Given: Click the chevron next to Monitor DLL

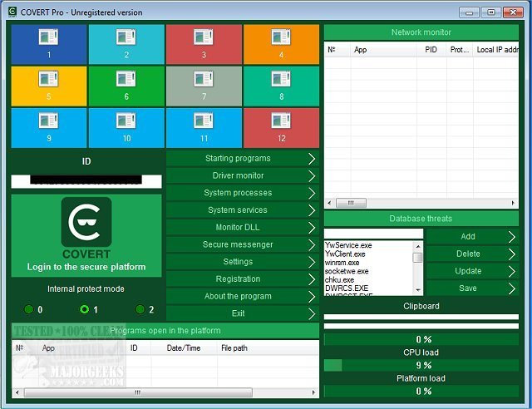Looking at the screenshot, I should [x=312, y=228].
